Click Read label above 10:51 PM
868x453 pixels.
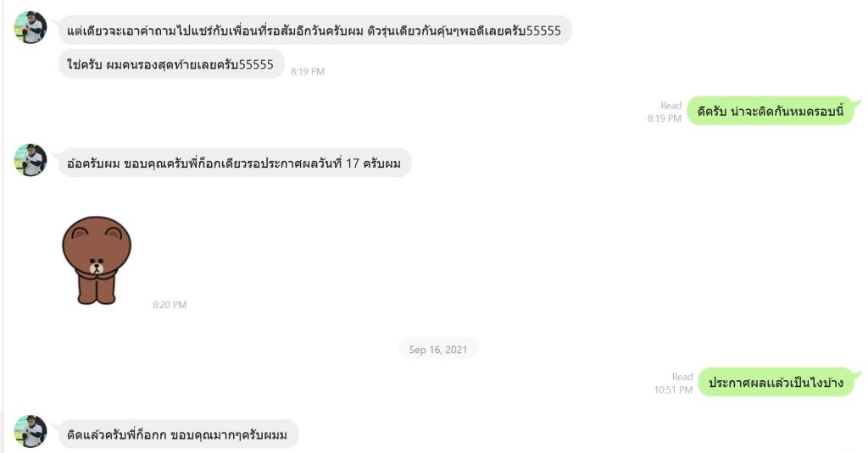(x=682, y=377)
